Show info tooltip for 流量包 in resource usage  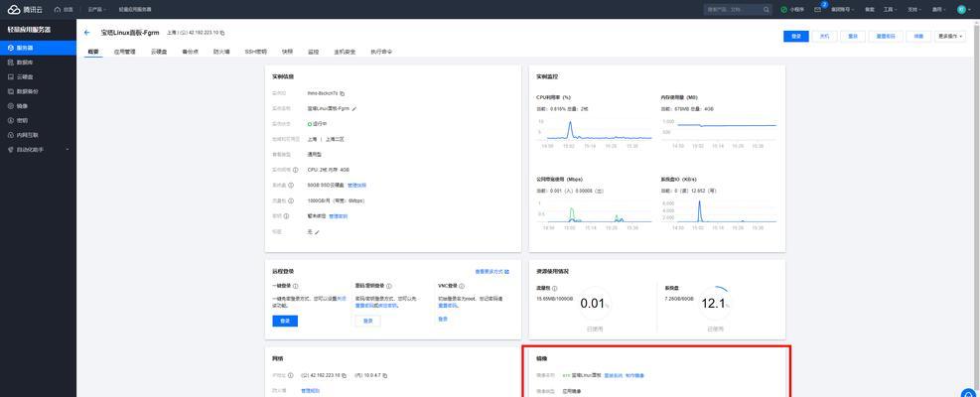coord(555,288)
